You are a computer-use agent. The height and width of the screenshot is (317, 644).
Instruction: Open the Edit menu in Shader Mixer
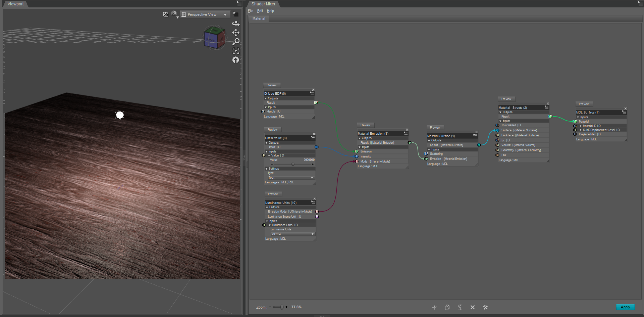tap(260, 11)
